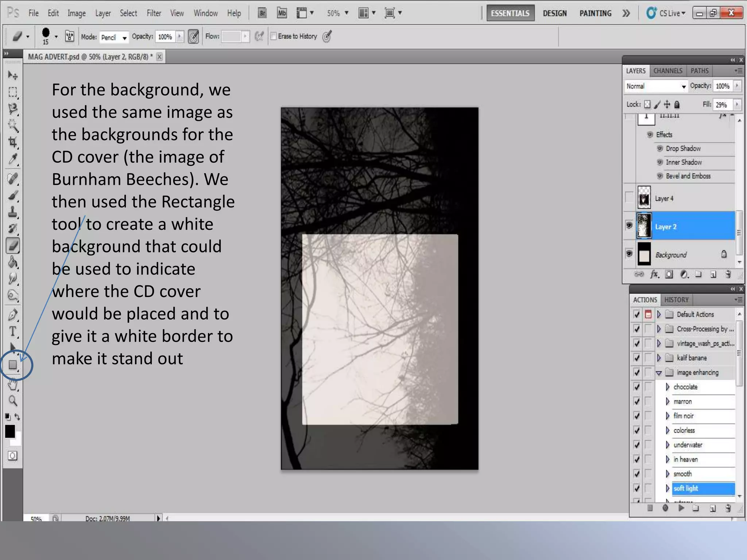Open the Layer menu
747x560 pixels.
(103, 13)
